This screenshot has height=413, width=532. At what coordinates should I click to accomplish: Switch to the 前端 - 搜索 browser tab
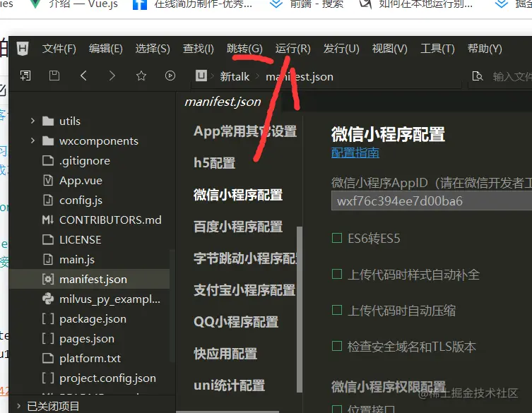pyautogui.click(x=307, y=4)
